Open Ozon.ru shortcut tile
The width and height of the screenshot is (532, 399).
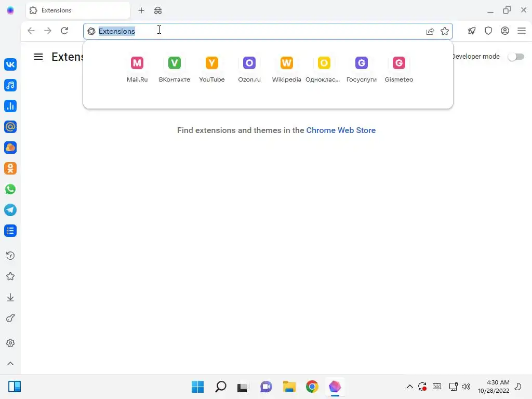[249, 69]
